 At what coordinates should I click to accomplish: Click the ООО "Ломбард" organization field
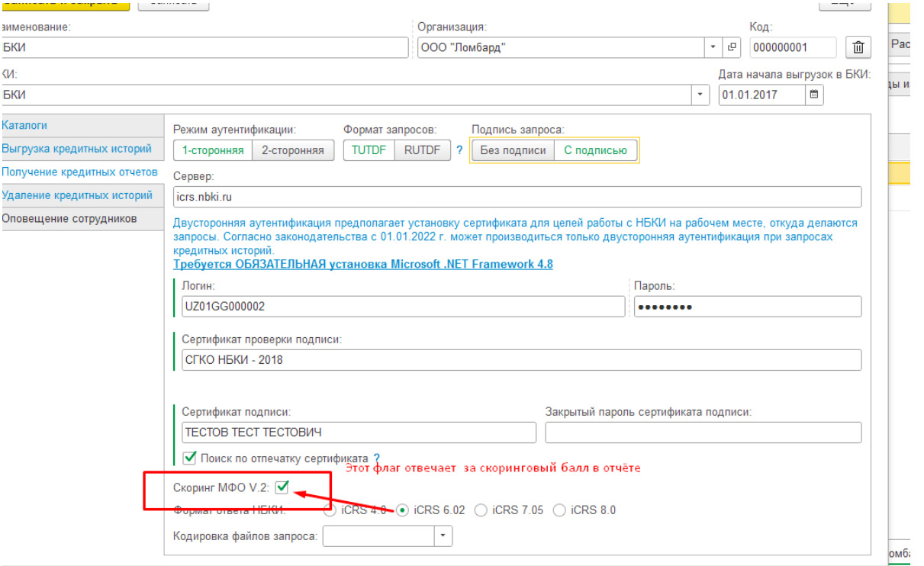[x=561, y=47]
